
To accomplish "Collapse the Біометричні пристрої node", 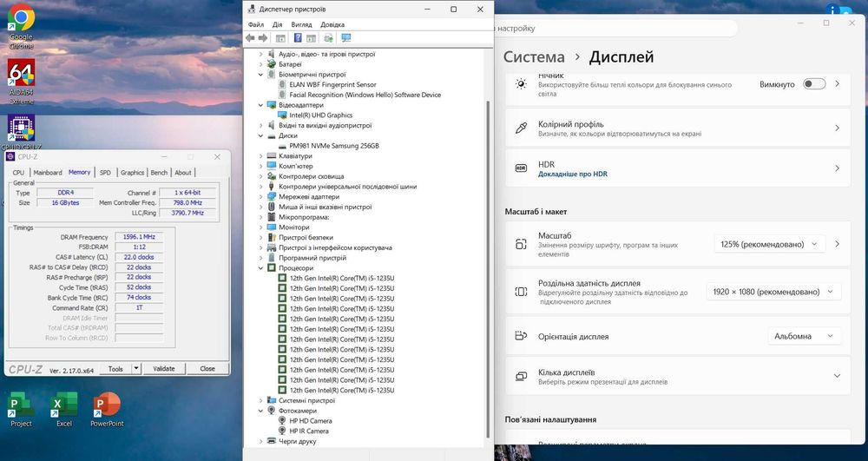I will (260, 74).
